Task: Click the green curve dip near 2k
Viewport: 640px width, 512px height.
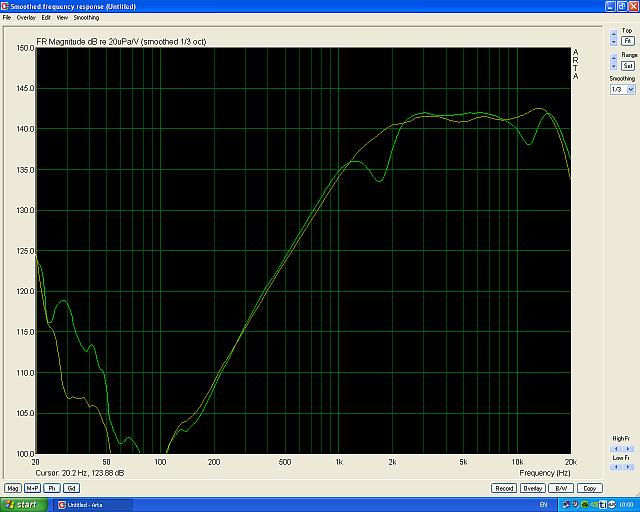Action: point(380,180)
